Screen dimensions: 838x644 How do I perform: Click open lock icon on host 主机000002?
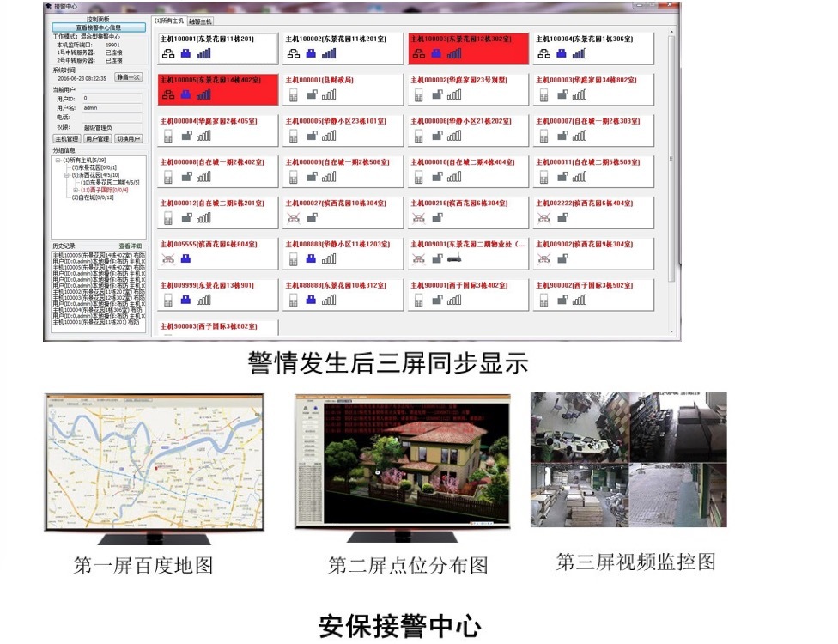tap(435, 94)
